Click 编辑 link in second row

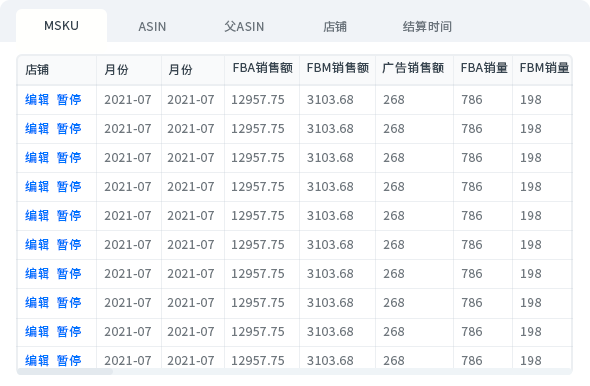coord(37,129)
